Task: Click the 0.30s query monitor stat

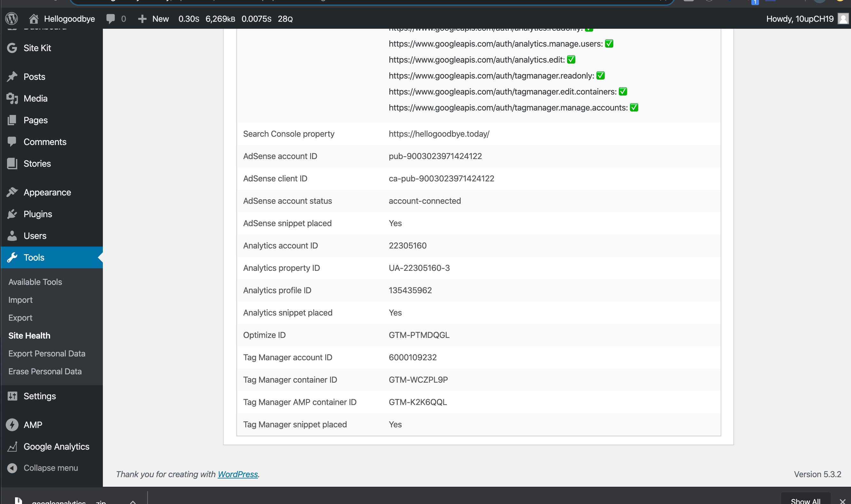Action: coord(189,19)
